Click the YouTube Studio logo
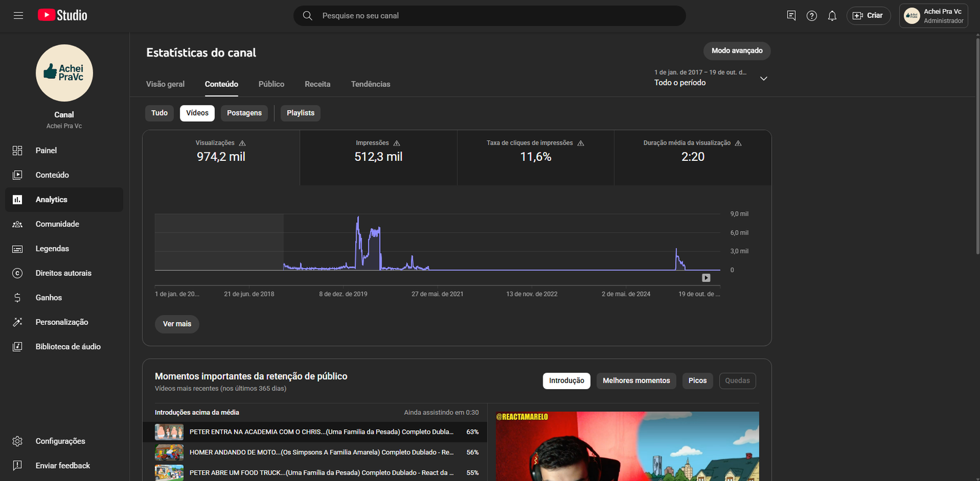Screen dimensions: 980x481 [x=62, y=15]
